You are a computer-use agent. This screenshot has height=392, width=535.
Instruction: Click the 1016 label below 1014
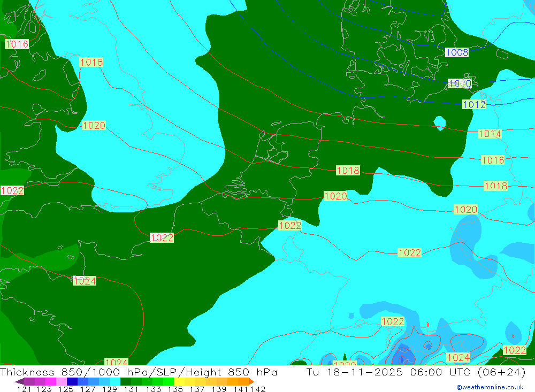[492, 160]
